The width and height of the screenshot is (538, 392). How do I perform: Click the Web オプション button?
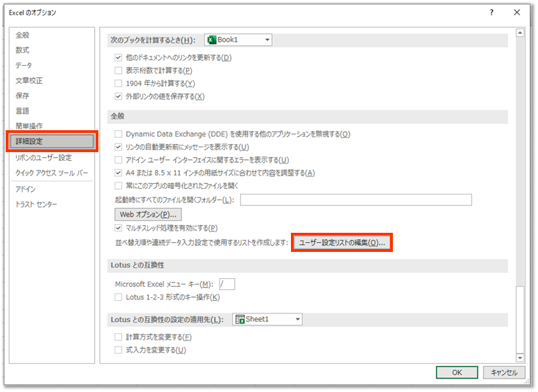[x=148, y=214]
